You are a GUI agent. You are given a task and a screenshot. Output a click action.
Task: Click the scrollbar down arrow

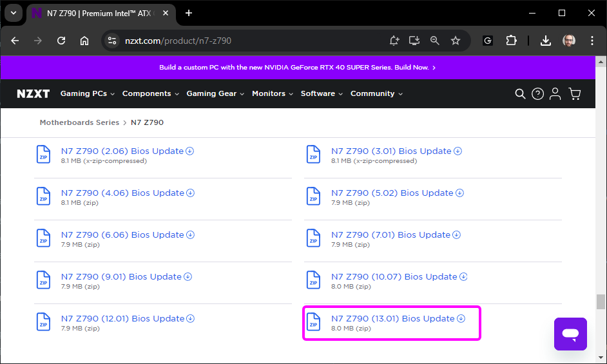pos(601,358)
